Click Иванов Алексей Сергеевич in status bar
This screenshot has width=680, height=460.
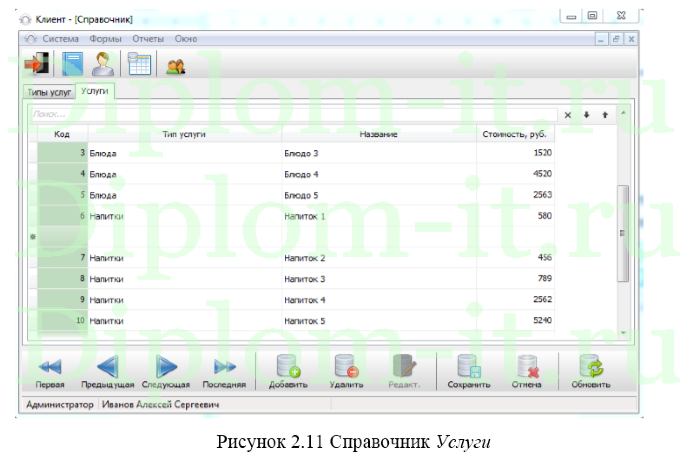[160, 405]
